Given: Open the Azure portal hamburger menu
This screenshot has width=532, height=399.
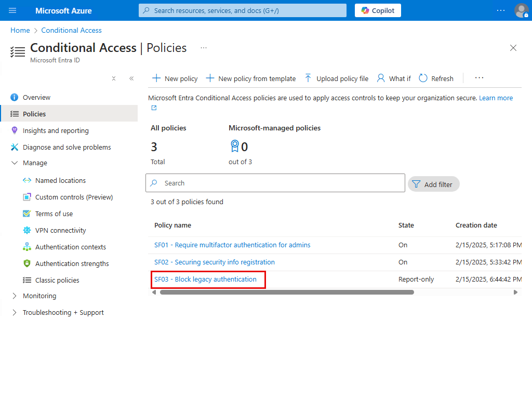Looking at the screenshot, I should pos(12,10).
